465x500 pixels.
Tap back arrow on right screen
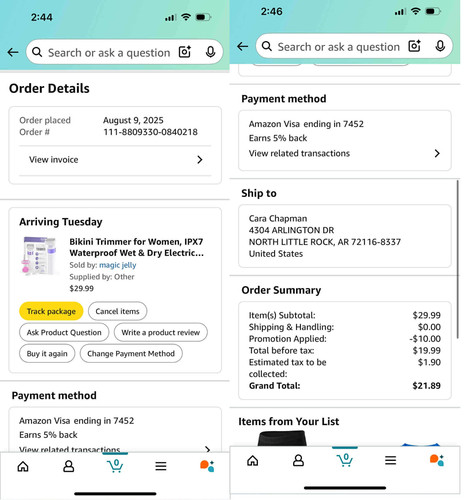[243, 46]
